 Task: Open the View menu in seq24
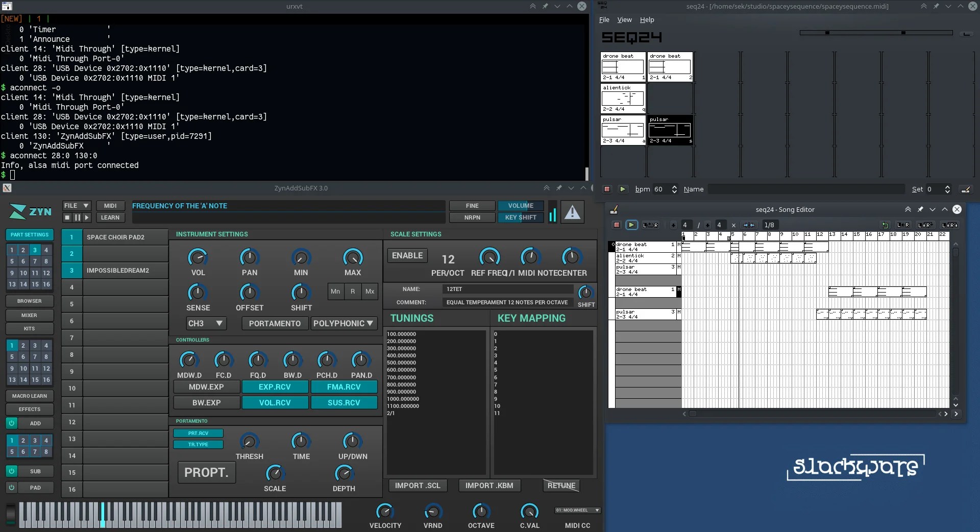[x=624, y=20]
